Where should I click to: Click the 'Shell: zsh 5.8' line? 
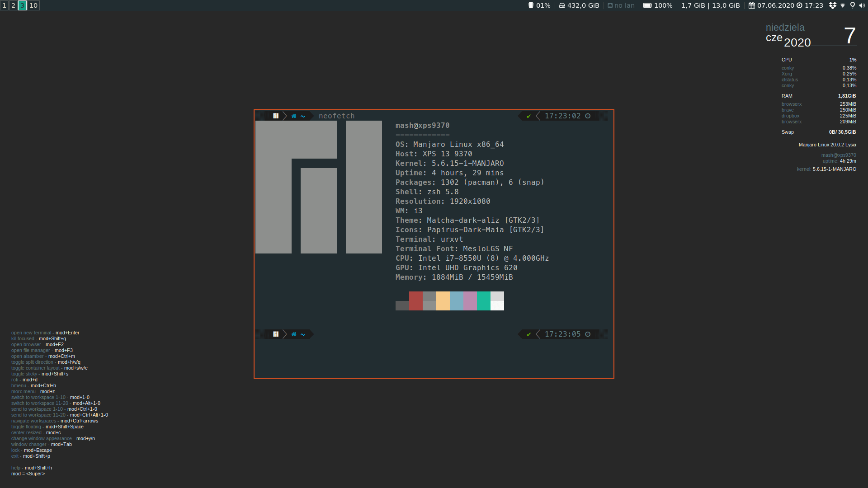click(x=427, y=192)
